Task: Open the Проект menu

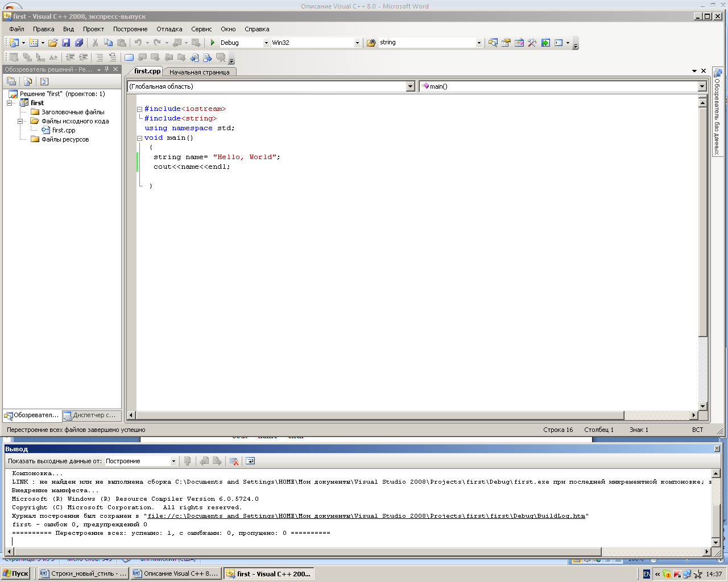Action: point(93,29)
